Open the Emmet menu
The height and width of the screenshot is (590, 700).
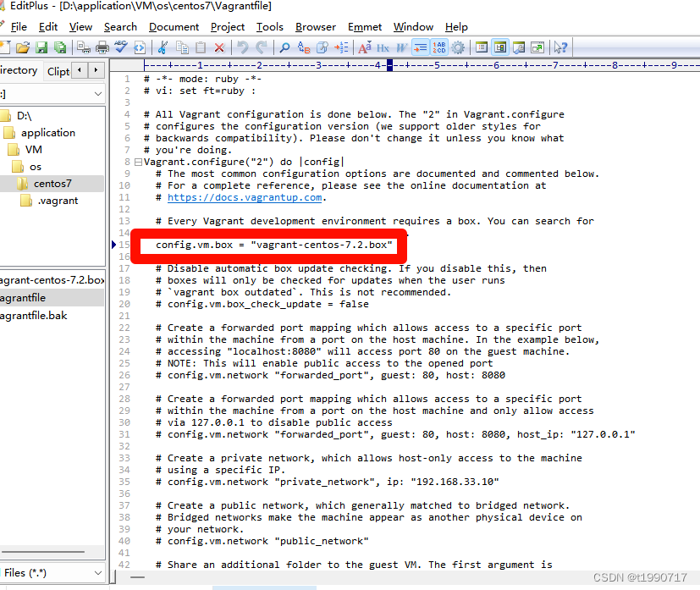[x=365, y=27]
